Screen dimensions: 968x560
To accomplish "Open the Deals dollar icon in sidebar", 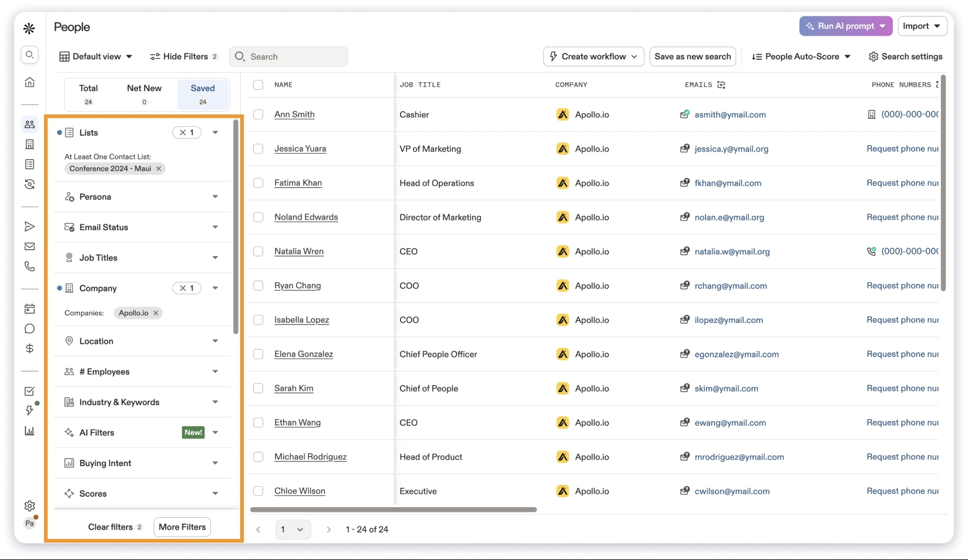I will 29,348.
